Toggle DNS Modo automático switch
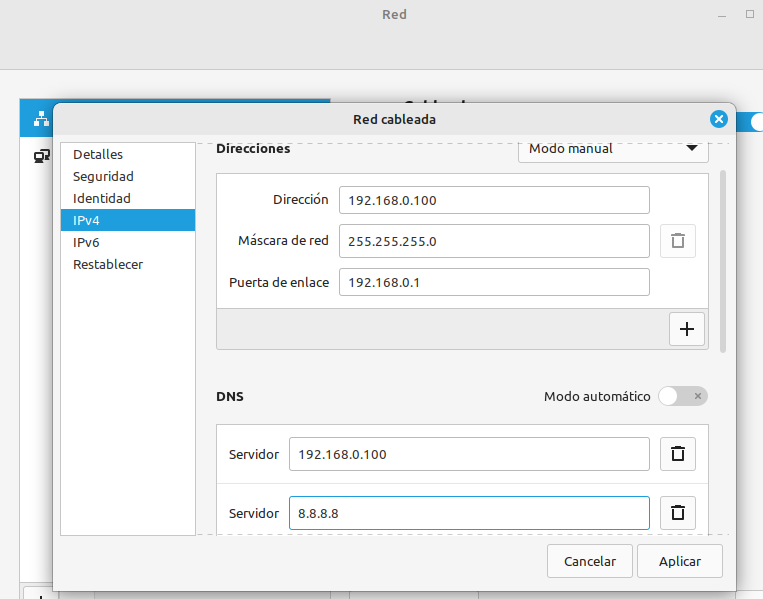Viewport: 763px width, 599px height. tap(683, 396)
